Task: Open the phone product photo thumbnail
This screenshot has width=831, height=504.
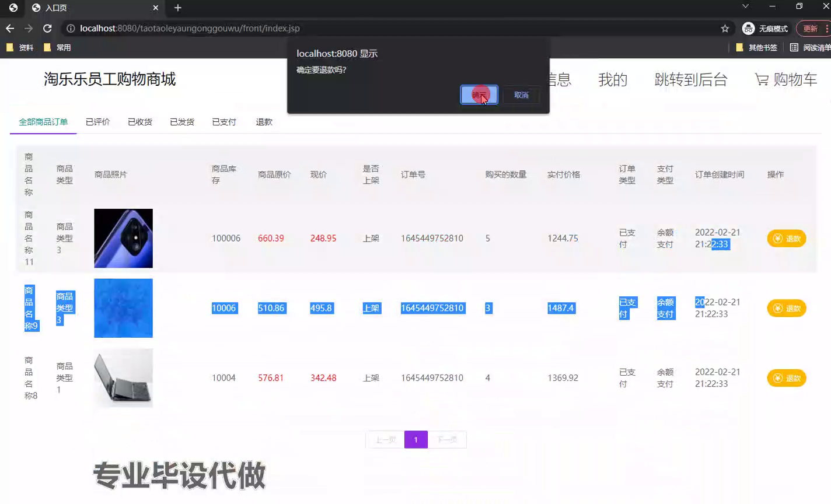Action: coord(124,239)
